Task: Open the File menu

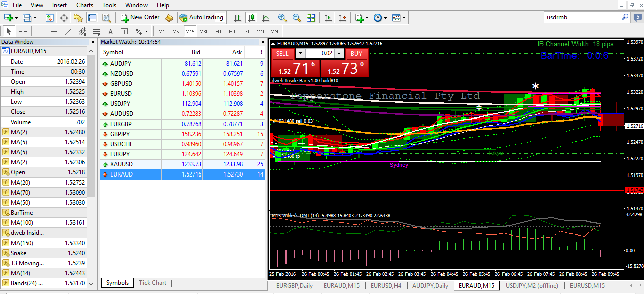Action: point(17,5)
